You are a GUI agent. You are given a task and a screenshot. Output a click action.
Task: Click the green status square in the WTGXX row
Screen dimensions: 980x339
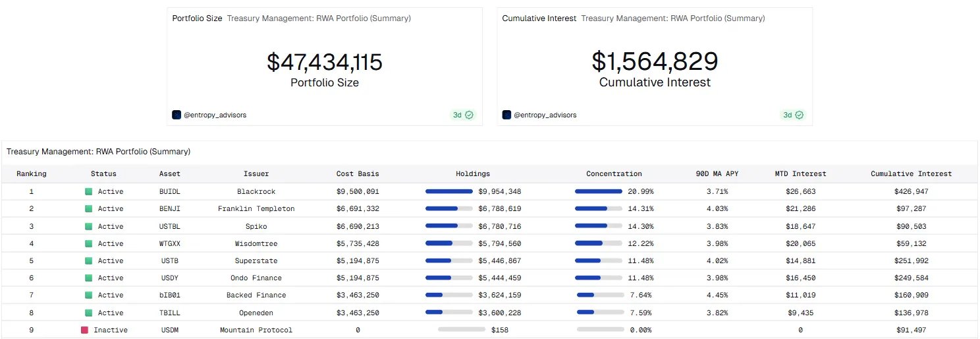(89, 243)
